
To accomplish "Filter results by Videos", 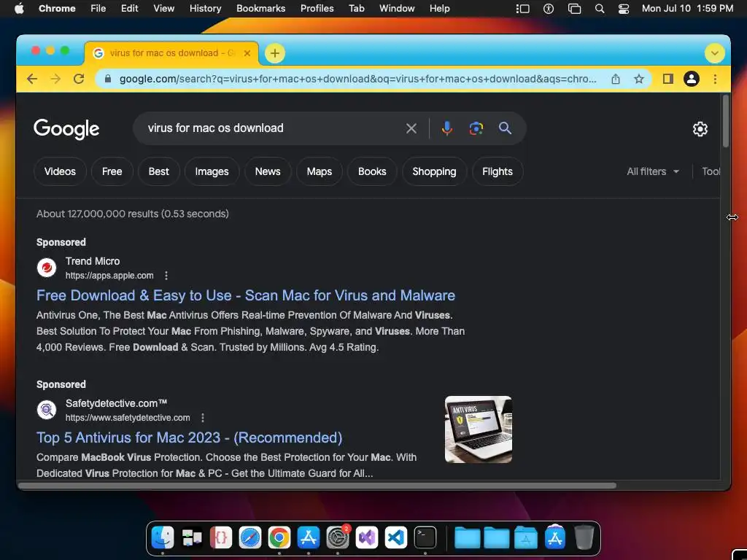I will point(60,171).
